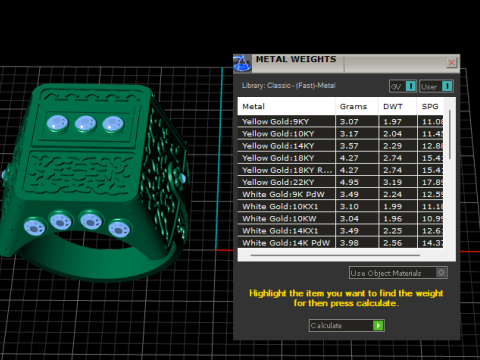Click the middle top gemstone on ring
The image size is (480, 360).
click(x=85, y=124)
